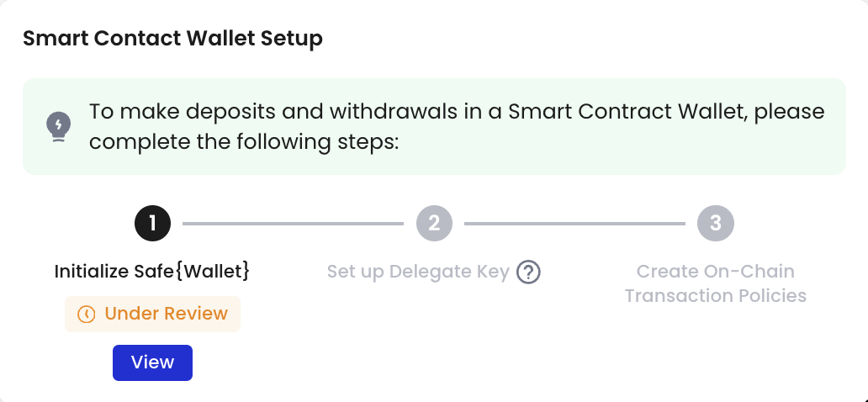Viewport: 868px width, 402px height.
Task: Click the 'Under Review' orange text
Action: pos(166,314)
